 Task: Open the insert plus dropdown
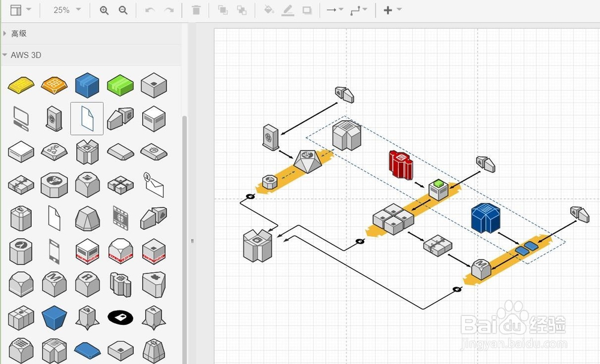point(392,10)
